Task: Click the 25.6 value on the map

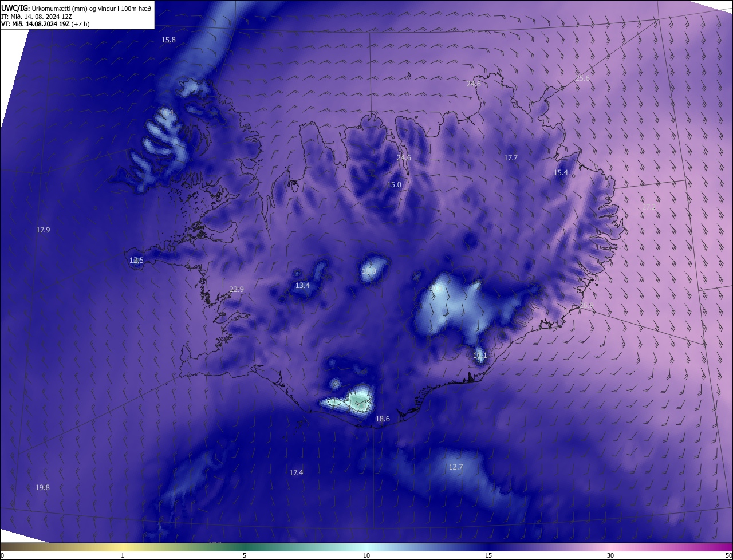Action: 582,78
